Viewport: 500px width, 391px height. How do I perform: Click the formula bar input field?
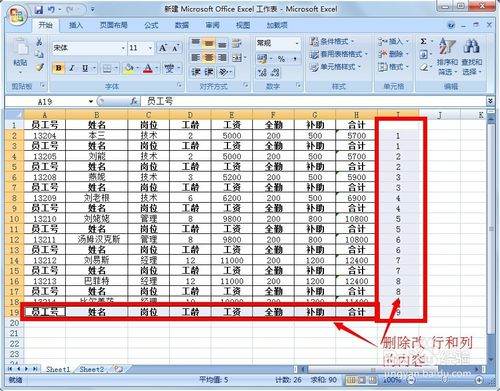[313, 101]
